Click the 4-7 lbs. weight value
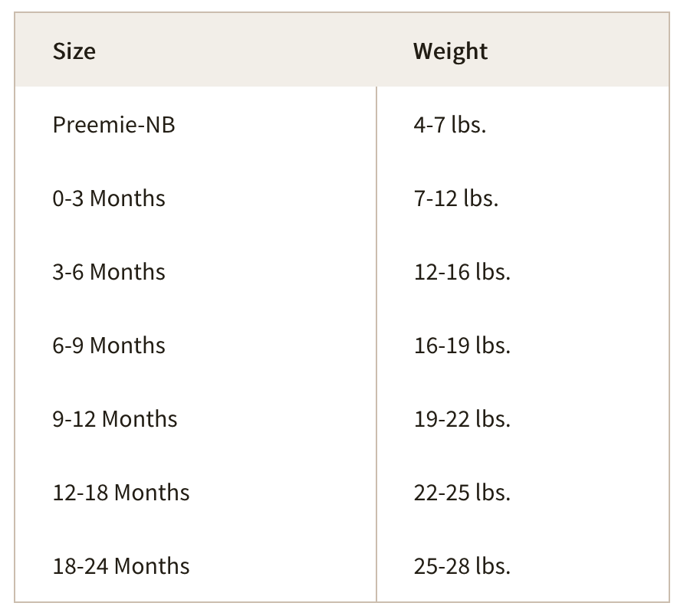 (x=450, y=125)
